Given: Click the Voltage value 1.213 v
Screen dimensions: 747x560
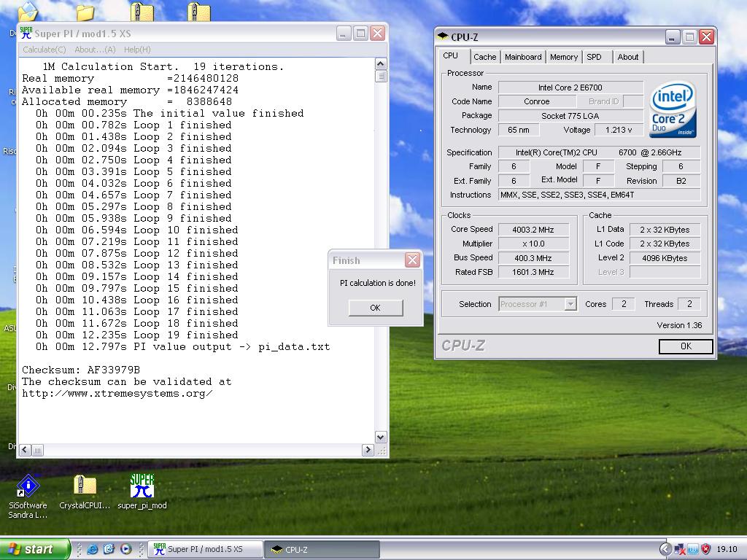Looking at the screenshot, I should pos(619,130).
